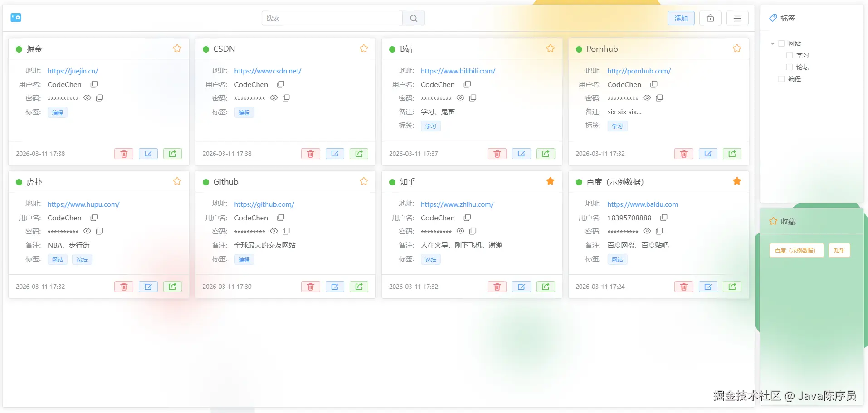Image resolution: width=868 pixels, height=413 pixels.
Task: Open the https://www.csdn.net/ link
Action: (x=268, y=71)
